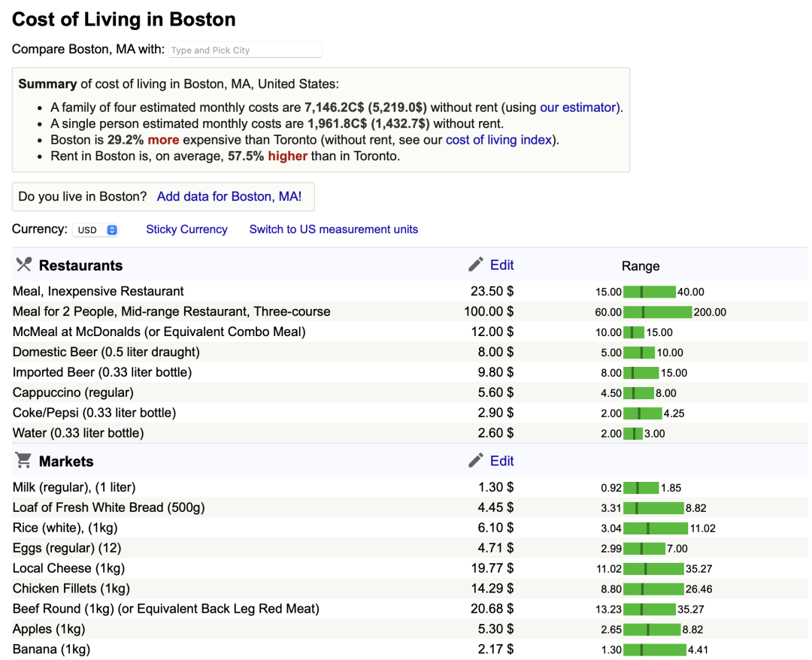Click 'Imported Beer (0.33 liter bottle)' label
Image resolution: width=812 pixels, height=660 pixels.
[x=102, y=372]
